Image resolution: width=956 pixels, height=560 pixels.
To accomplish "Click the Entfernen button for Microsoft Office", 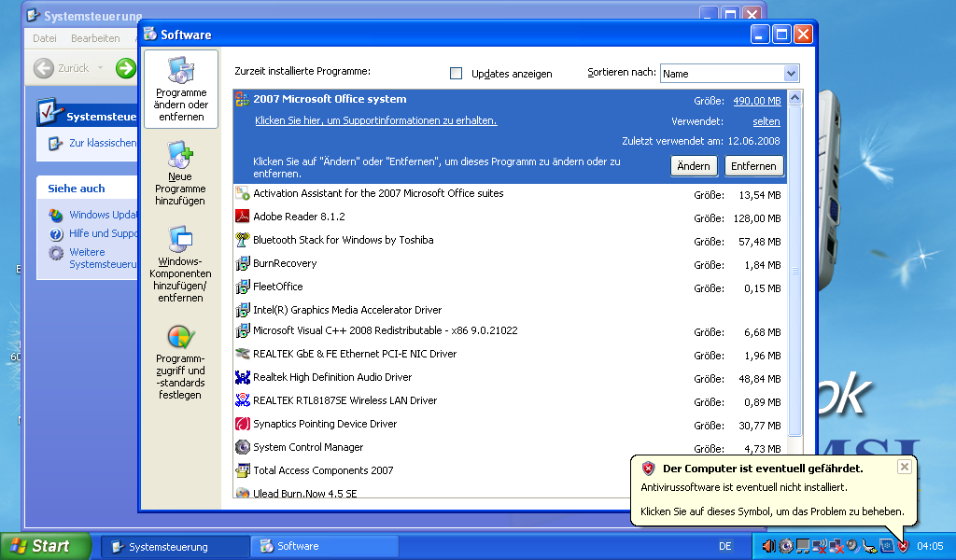I will point(753,166).
